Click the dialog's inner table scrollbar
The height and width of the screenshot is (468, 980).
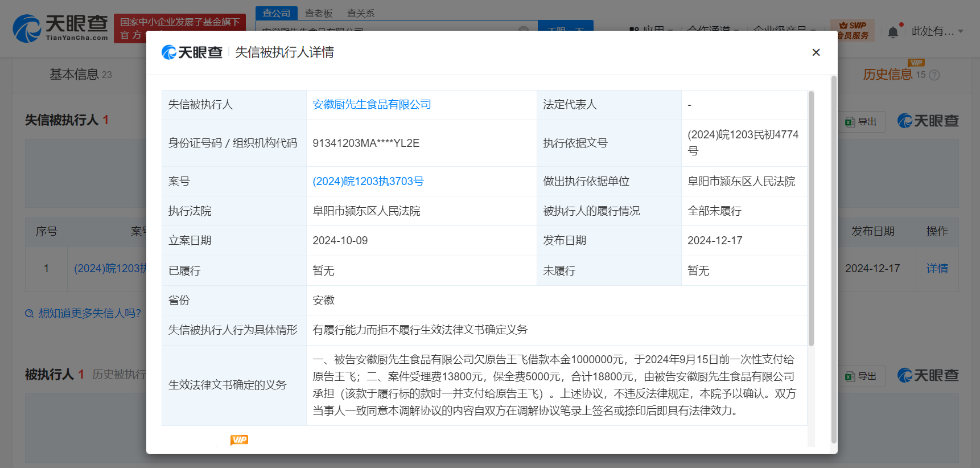point(811,218)
